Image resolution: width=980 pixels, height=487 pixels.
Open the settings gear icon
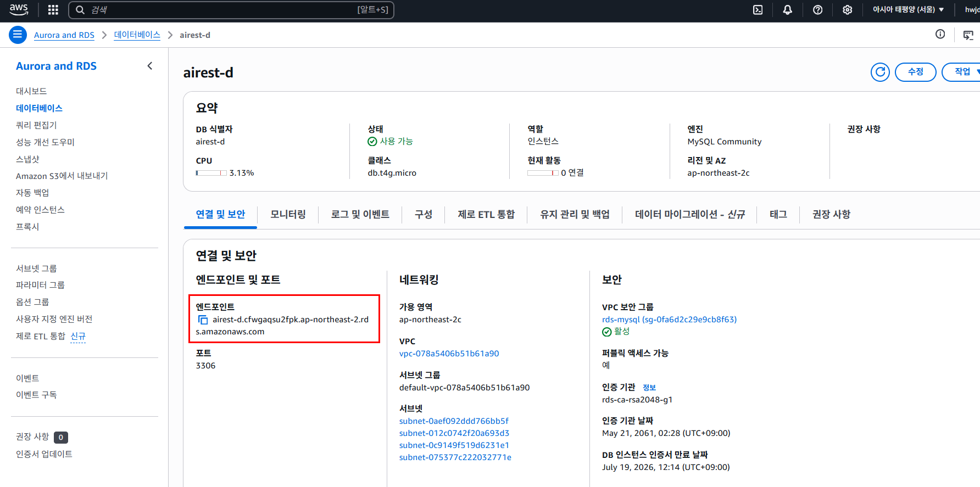[847, 9]
